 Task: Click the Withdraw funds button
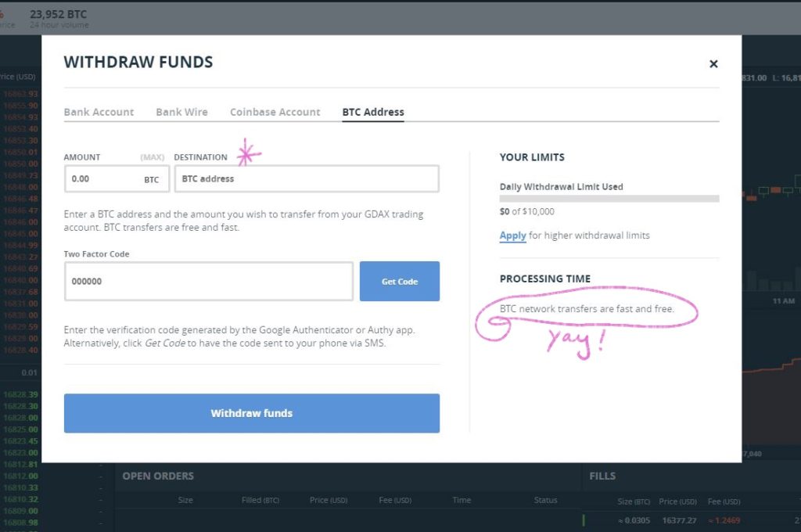251,413
